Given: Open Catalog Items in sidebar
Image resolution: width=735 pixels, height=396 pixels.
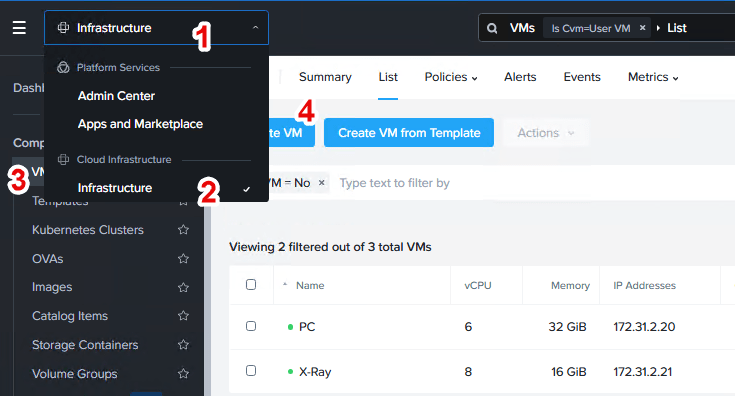Looking at the screenshot, I should (70, 316).
